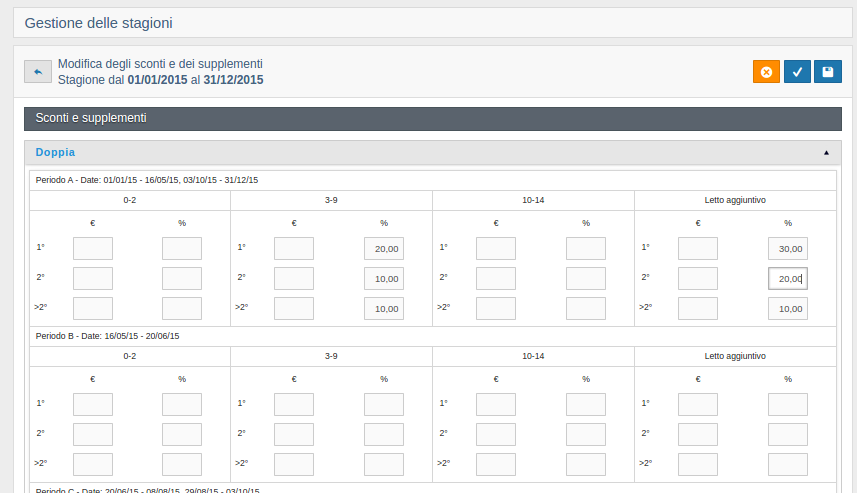
Task: Focus Periodo A 3-9 >2° percent field
Action: (384, 309)
